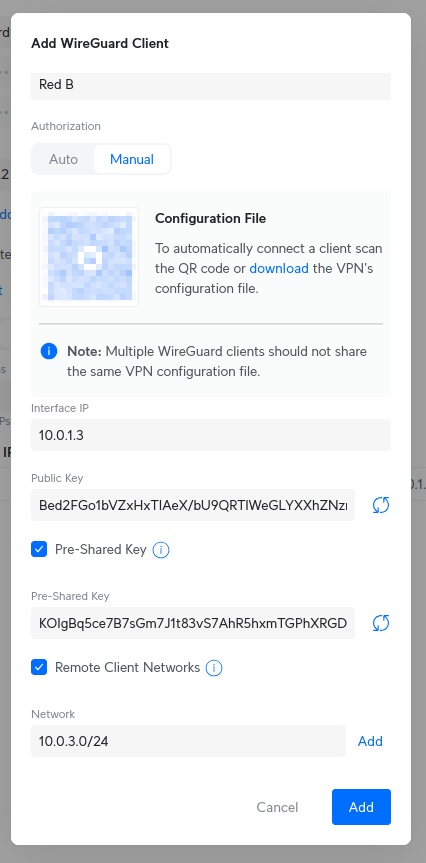Show Remote Client Networks info icon
The height and width of the screenshot is (863, 426).
pyautogui.click(x=214, y=668)
